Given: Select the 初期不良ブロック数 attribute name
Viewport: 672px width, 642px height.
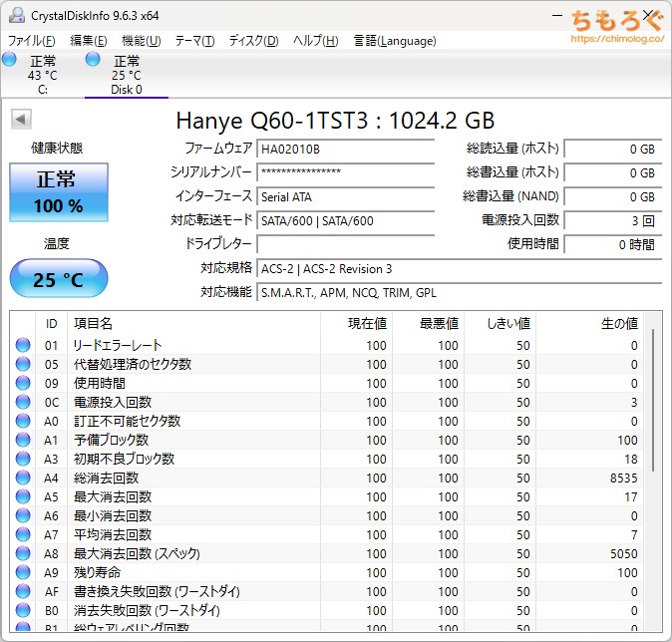Looking at the screenshot, I should [124, 459].
